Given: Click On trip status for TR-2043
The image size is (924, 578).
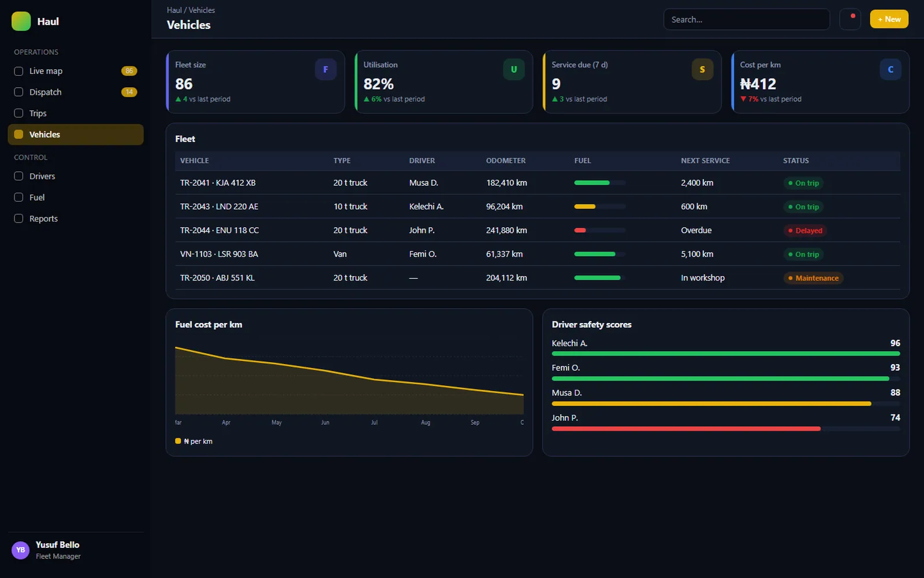Looking at the screenshot, I should [803, 207].
